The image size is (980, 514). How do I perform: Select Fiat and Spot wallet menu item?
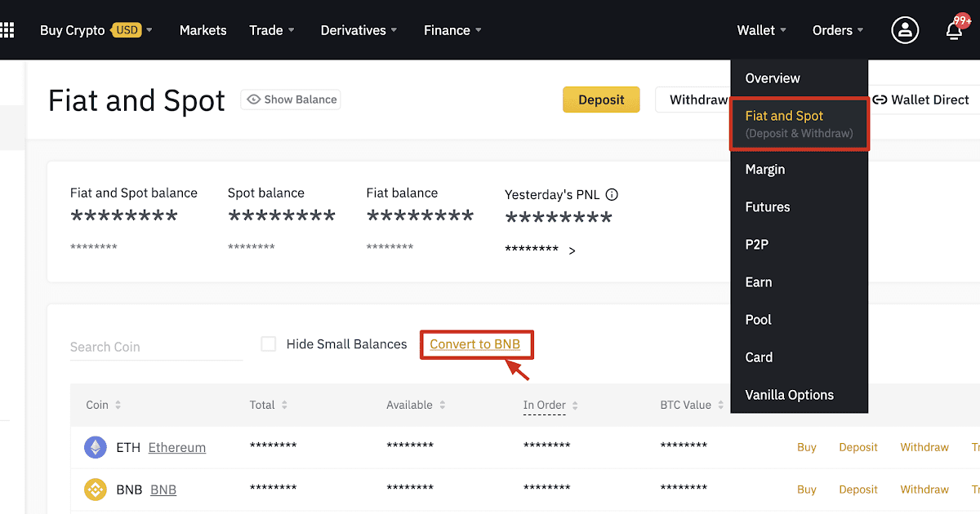[x=800, y=124]
